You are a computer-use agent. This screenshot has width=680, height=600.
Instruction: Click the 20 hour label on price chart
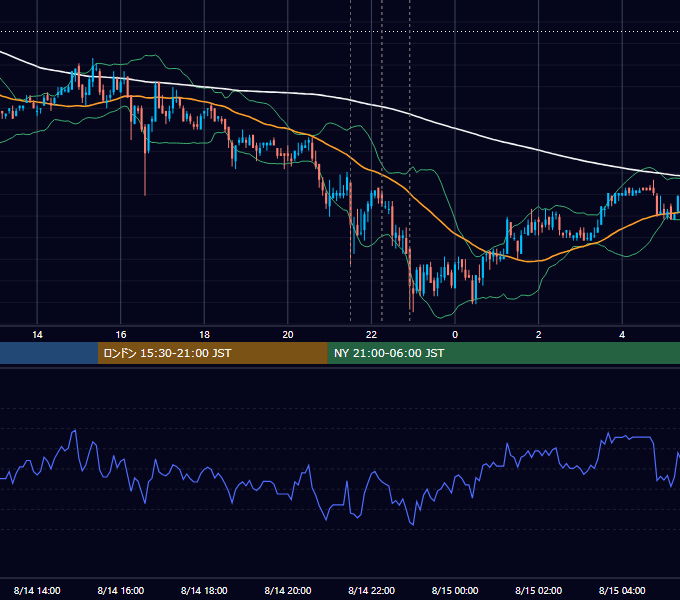(288, 335)
